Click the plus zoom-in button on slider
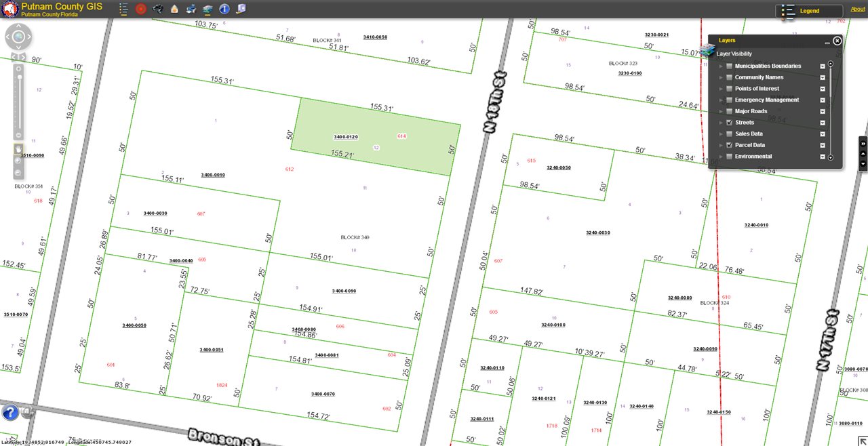868x446 pixels. pos(19,69)
